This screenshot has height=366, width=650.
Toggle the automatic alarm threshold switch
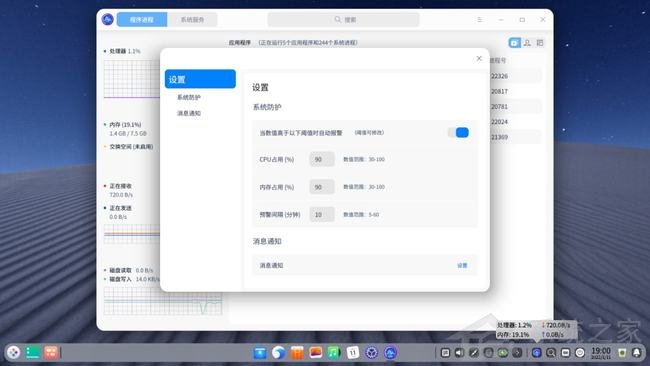(458, 133)
